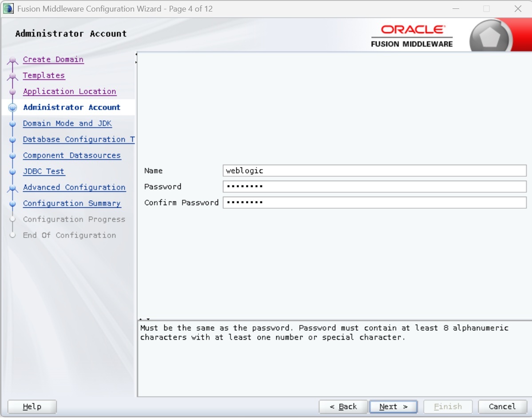
Task: Collapse the navigation pane using splitter arrow
Action: [136, 55]
